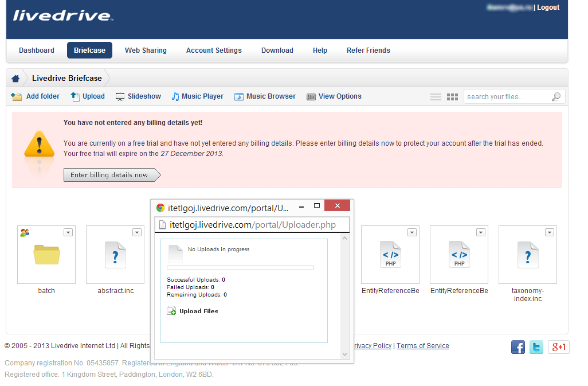The width and height of the screenshot is (588, 386).
Task: Select the second EntityReferenceBe PHP file icon
Action: point(459,255)
